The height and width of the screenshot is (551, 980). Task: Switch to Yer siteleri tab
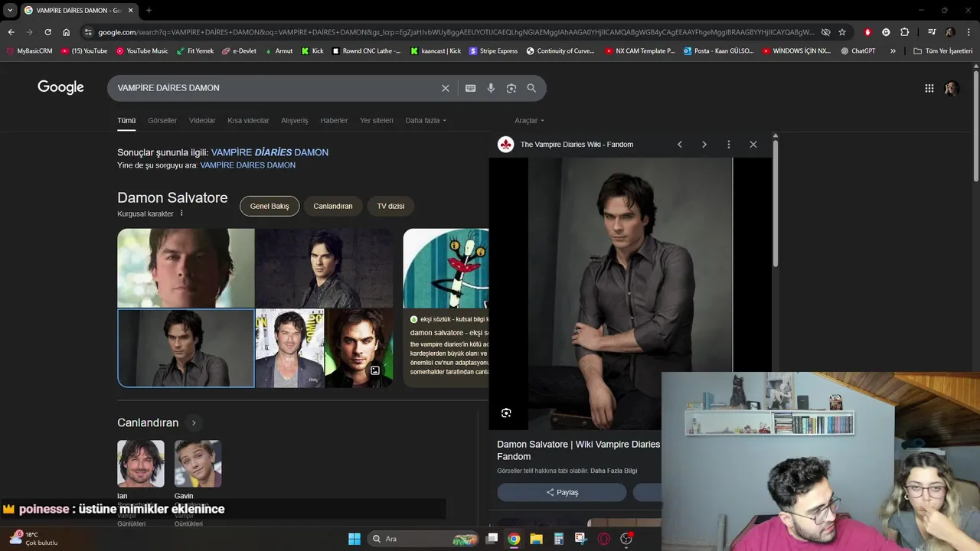pyautogui.click(x=377, y=120)
